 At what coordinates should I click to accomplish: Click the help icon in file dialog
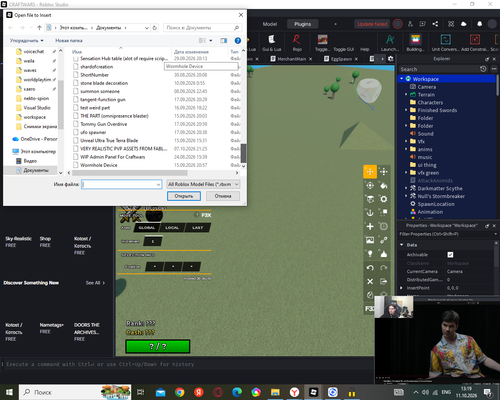point(238,41)
